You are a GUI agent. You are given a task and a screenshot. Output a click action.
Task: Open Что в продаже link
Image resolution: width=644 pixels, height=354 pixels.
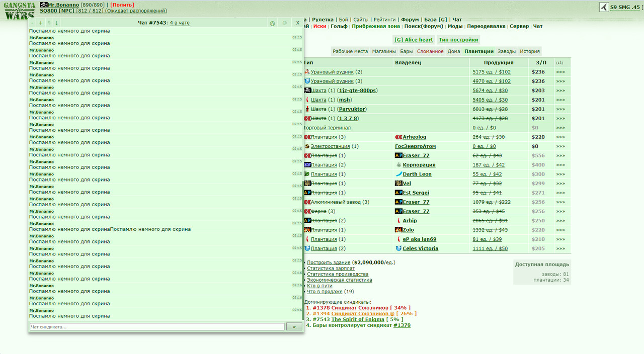pyautogui.click(x=325, y=292)
